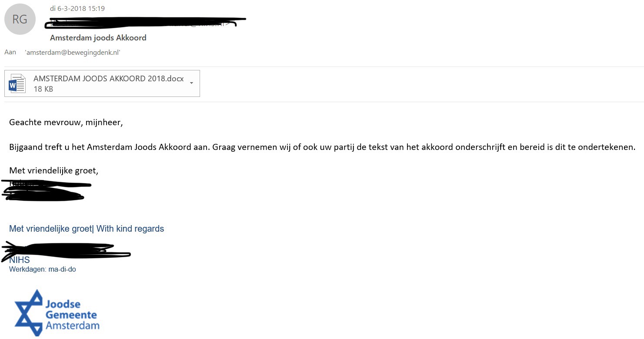The image size is (644, 339).
Task: Click the greeting 'Geachte mevrouw, mijnheer,'
Action: (x=66, y=123)
